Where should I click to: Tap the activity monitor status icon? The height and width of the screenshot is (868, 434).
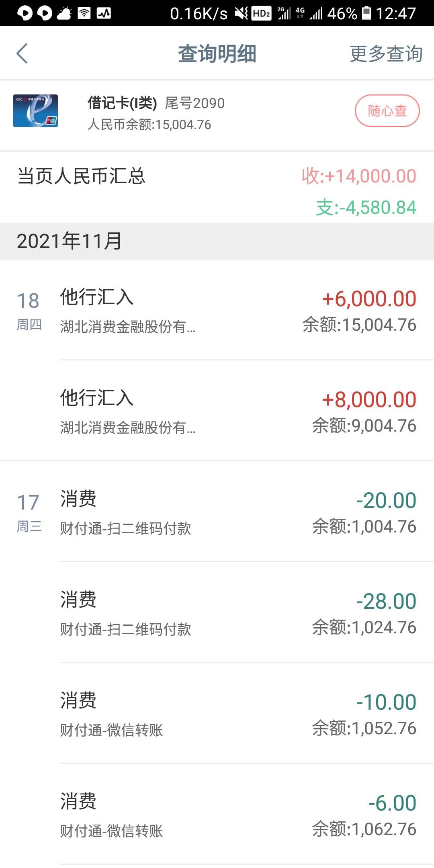coord(104,13)
